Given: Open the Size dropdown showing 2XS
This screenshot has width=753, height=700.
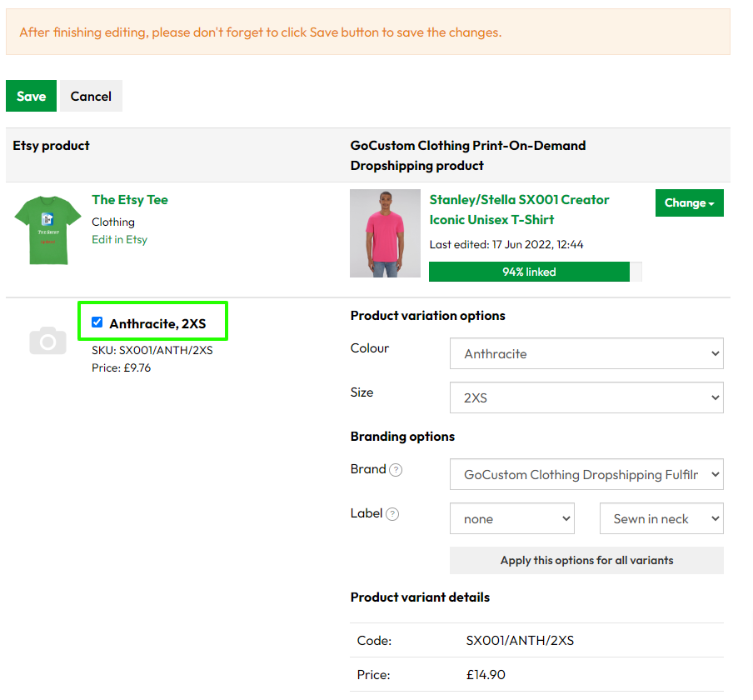Looking at the screenshot, I should pos(586,397).
